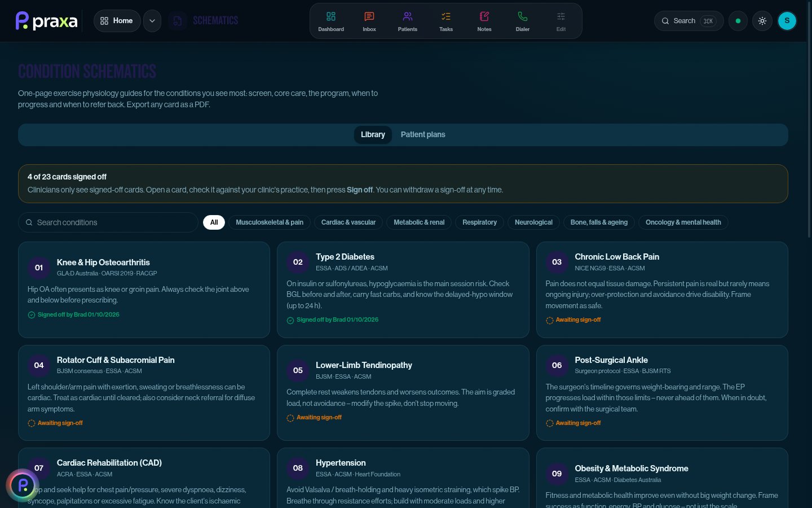Open the user avatar S menu

787,21
